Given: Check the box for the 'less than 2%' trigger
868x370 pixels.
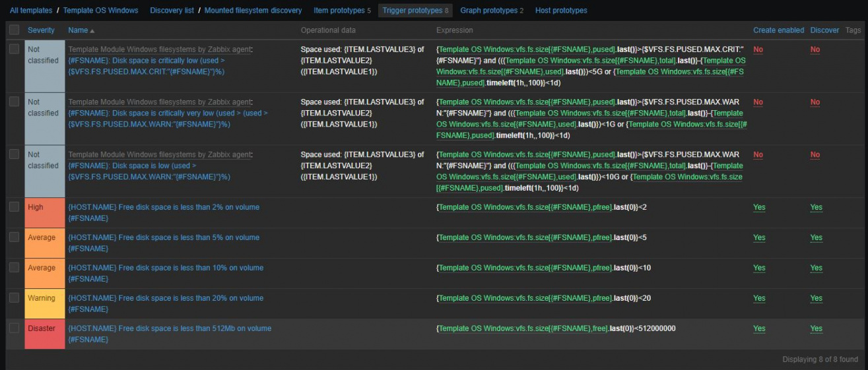Looking at the screenshot, I should click(x=15, y=207).
